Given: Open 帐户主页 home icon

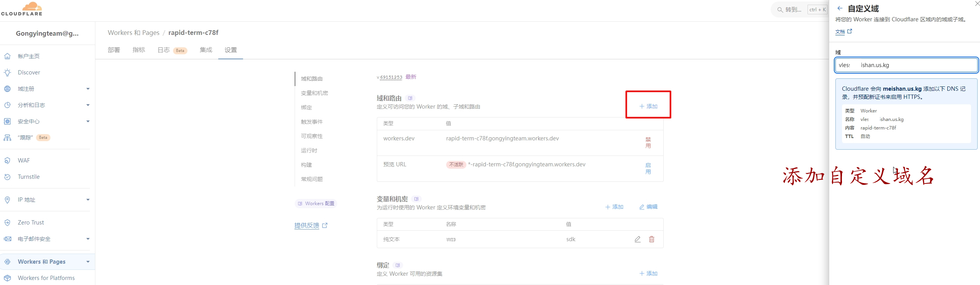Looking at the screenshot, I should [7, 56].
